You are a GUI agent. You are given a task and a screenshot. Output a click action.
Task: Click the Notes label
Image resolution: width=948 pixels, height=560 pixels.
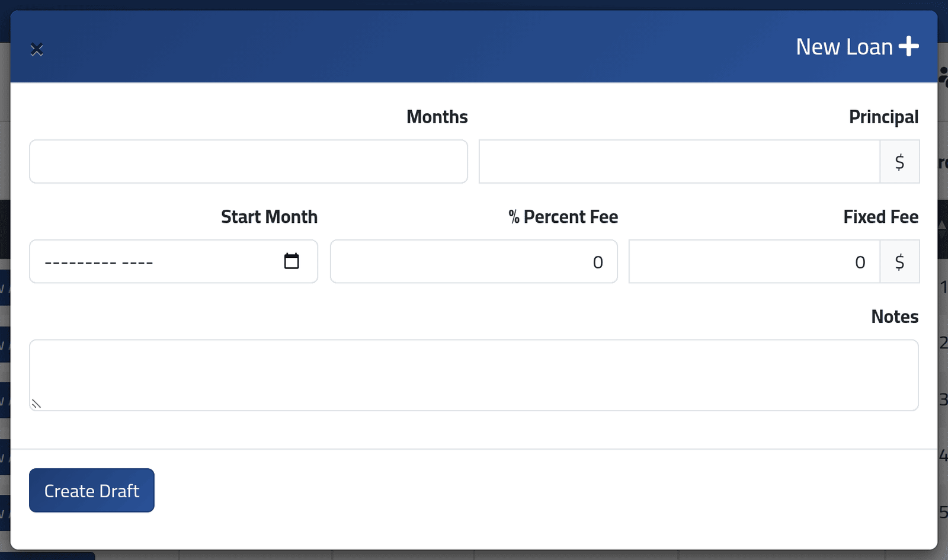tap(895, 316)
